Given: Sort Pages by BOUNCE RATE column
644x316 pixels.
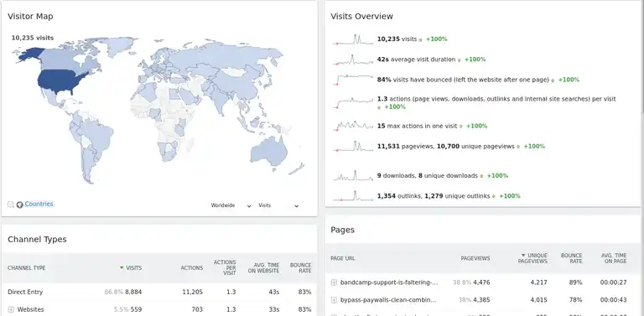Looking at the screenshot, I should [x=572, y=258].
